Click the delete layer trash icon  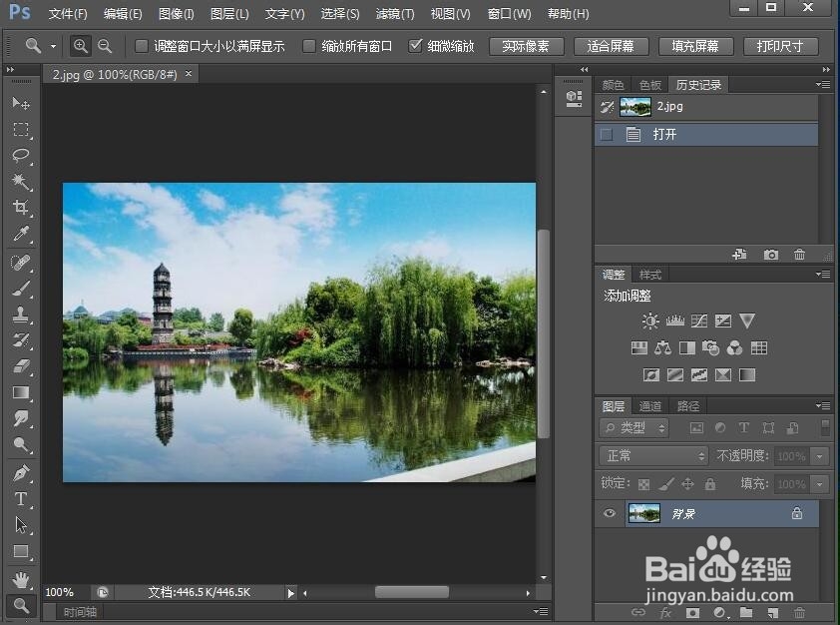pyautogui.click(x=799, y=611)
